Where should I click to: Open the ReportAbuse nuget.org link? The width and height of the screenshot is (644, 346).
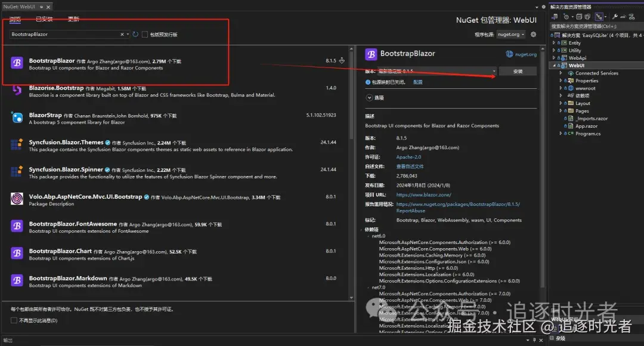click(458, 207)
